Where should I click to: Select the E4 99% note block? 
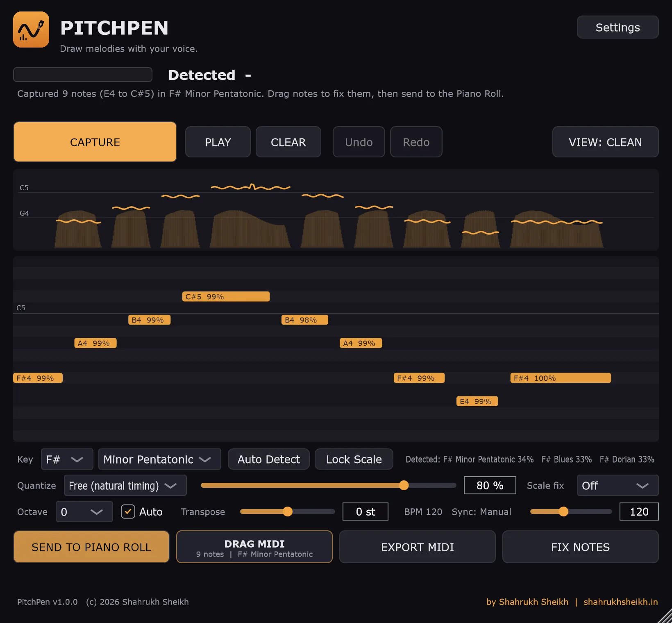(x=477, y=401)
